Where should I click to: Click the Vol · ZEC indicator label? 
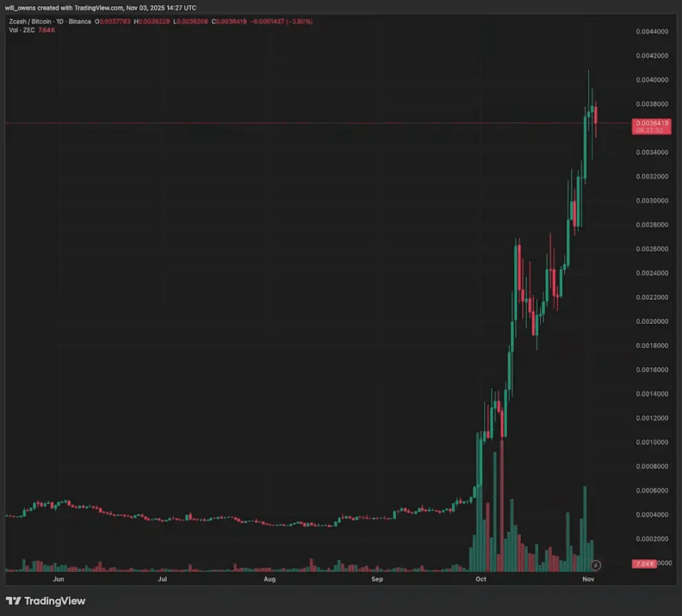22,30
